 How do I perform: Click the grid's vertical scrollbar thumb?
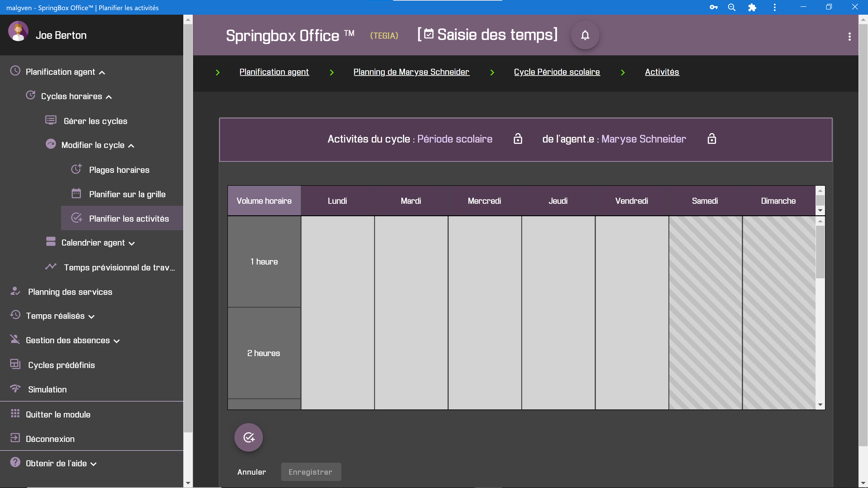tap(820, 252)
